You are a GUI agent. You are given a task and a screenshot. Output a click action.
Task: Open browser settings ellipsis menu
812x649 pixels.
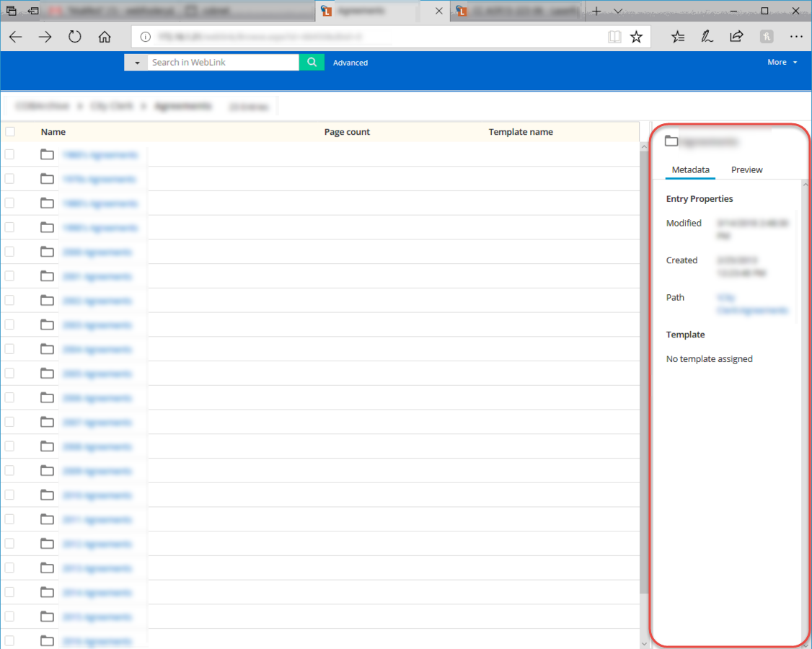[796, 37]
